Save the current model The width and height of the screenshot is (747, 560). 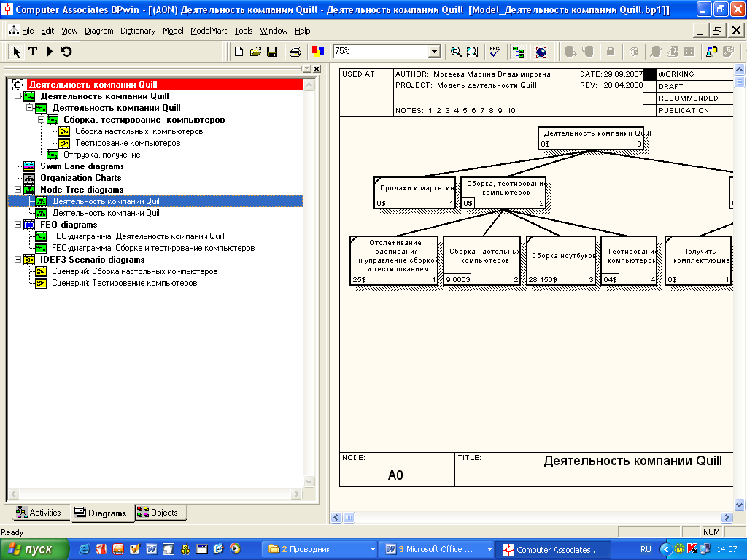coord(272,52)
